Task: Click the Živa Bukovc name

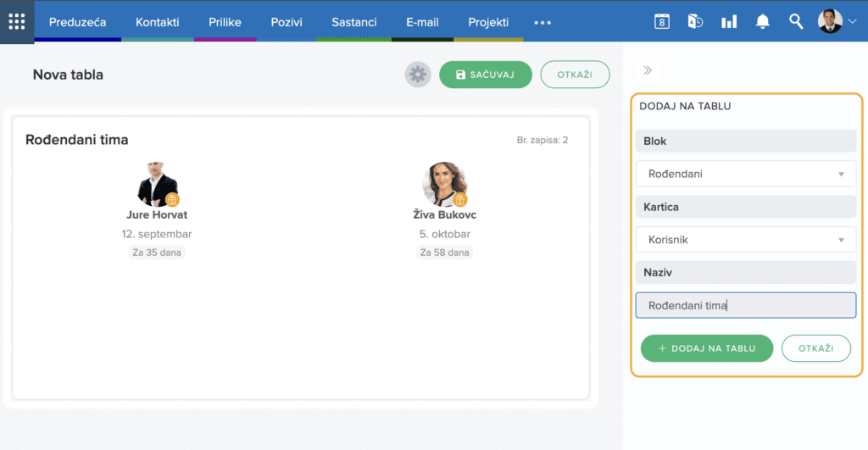Action: coord(444,214)
